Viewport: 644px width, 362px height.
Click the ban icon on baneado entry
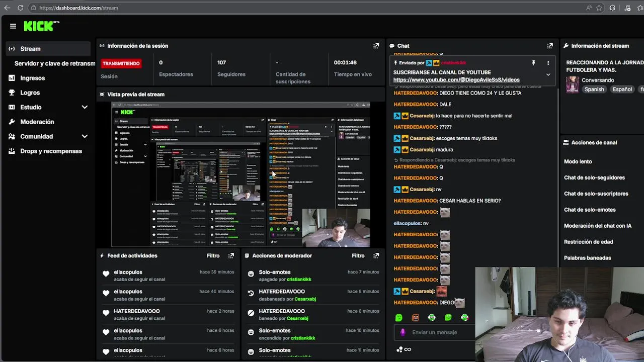coord(251,313)
